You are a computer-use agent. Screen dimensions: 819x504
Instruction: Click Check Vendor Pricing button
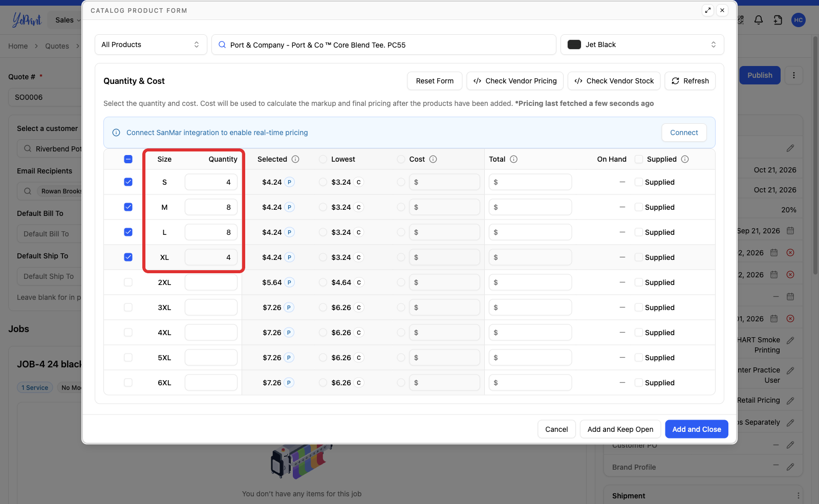pyautogui.click(x=515, y=81)
